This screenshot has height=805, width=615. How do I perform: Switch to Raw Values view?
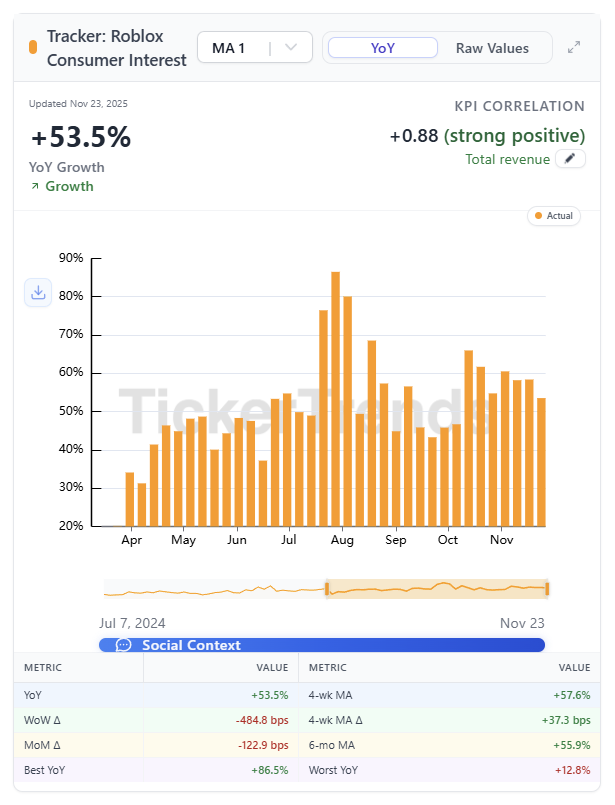[x=492, y=48]
